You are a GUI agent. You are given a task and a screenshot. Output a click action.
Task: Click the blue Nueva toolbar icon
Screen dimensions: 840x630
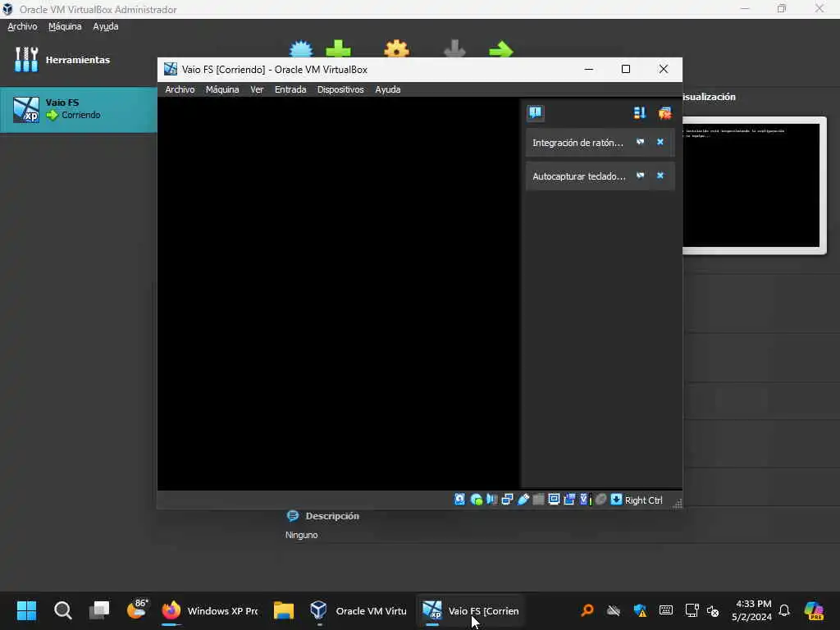click(301, 49)
